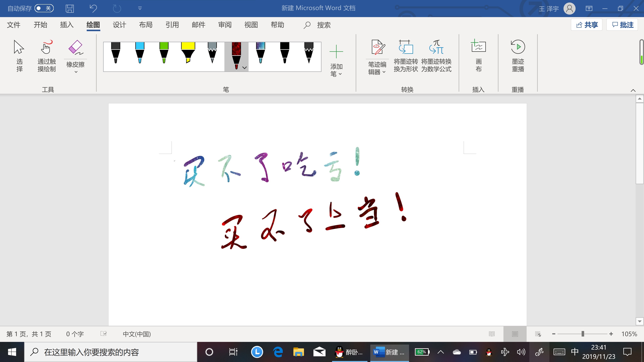Enable Draw with Touch tool
The image size is (644, 362).
46,56
